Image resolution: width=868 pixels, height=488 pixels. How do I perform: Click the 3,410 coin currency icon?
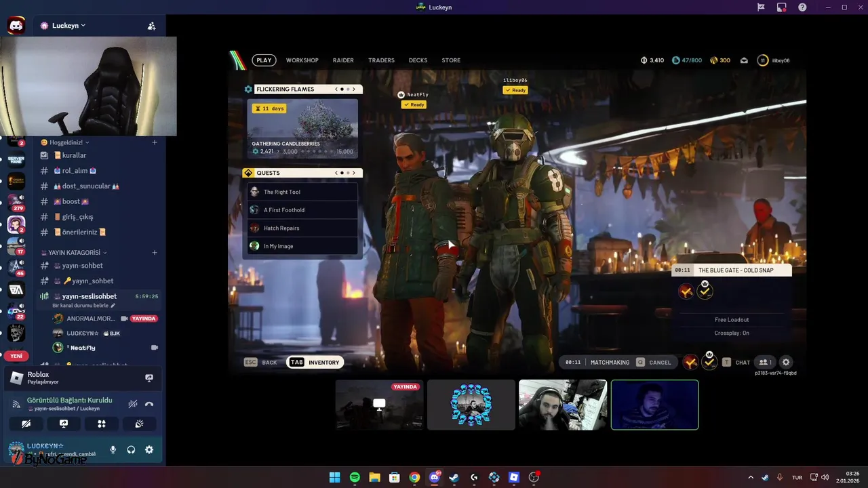[x=644, y=60]
